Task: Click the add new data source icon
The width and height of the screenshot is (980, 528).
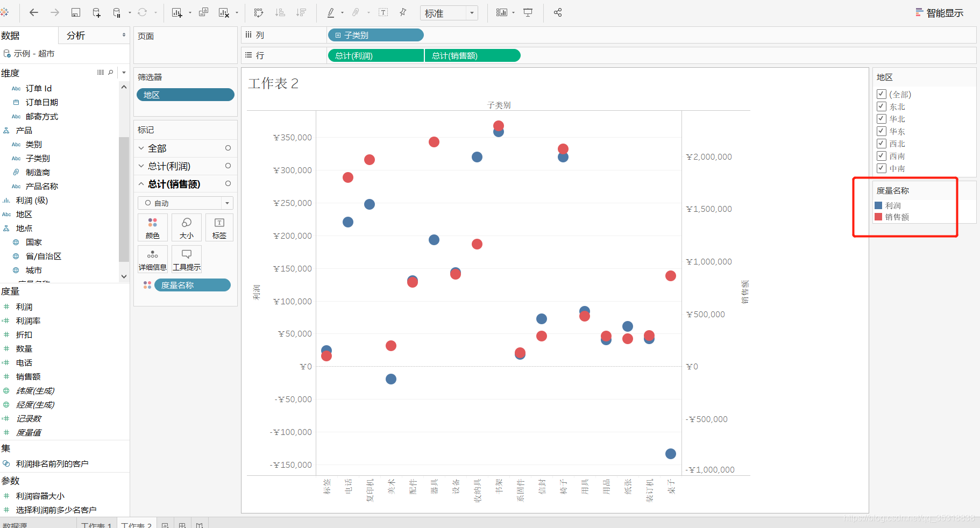Action: pyautogui.click(x=96, y=12)
